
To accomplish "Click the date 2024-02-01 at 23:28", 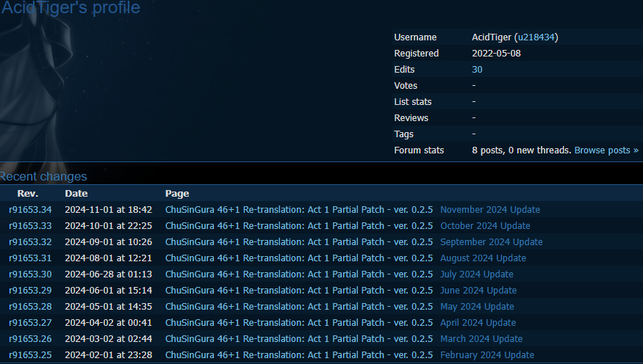I will tap(108, 355).
